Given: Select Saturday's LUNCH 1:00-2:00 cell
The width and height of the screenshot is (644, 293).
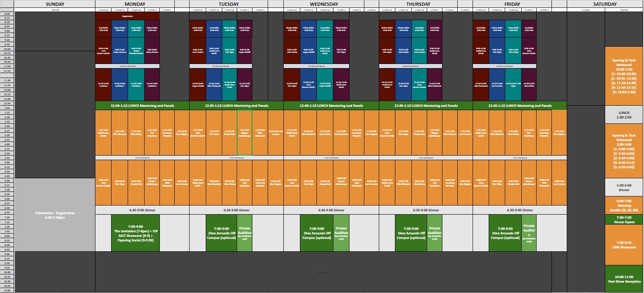Looking at the screenshot, I should [x=624, y=115].
